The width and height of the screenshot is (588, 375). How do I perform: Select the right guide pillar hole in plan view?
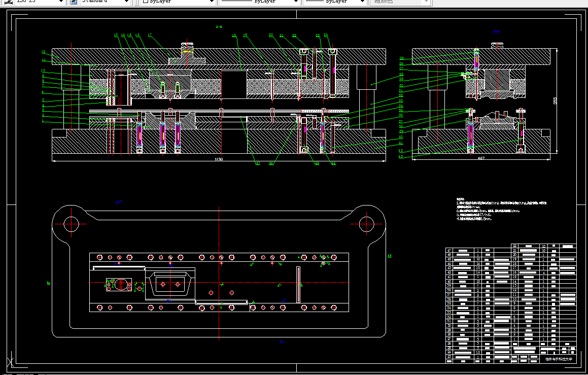point(367,224)
